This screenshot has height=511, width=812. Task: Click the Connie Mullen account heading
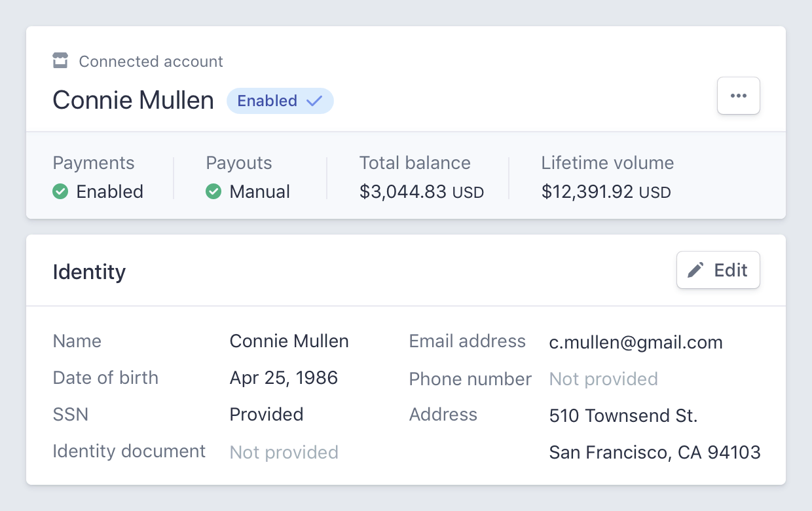(134, 100)
